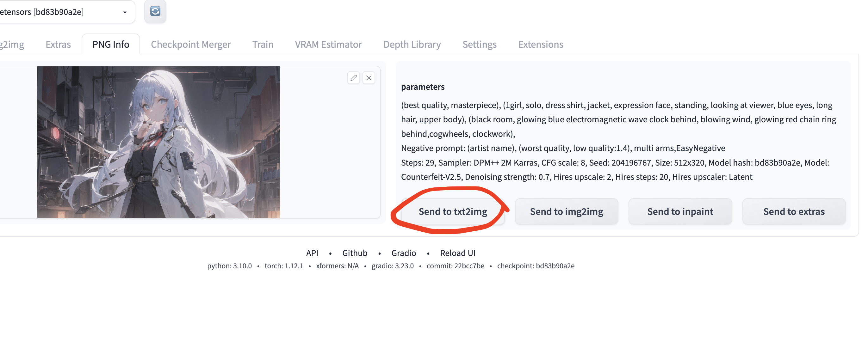Open the API footer link

point(312,253)
